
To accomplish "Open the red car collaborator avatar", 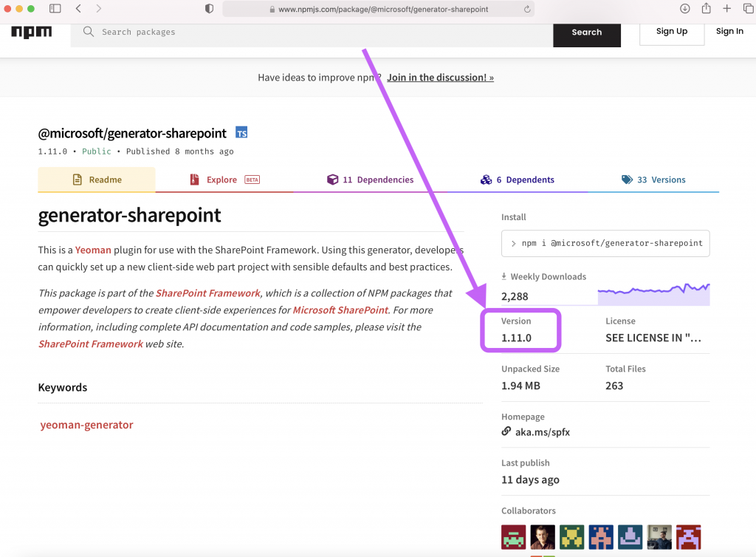I will click(514, 537).
